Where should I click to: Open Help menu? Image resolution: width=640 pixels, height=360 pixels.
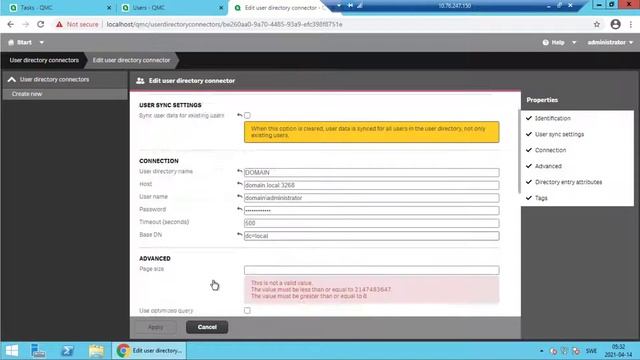(553, 42)
